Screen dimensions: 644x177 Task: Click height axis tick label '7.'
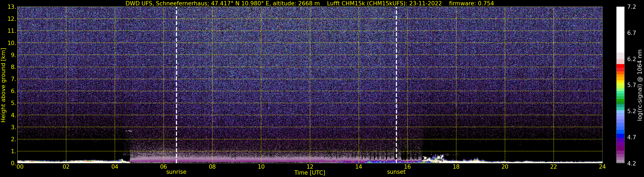tap(13, 79)
